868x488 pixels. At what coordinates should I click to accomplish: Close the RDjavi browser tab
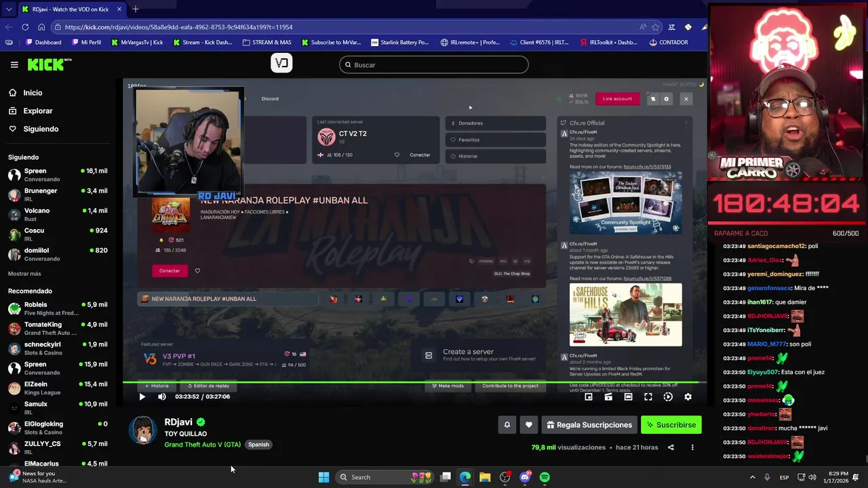click(x=119, y=9)
